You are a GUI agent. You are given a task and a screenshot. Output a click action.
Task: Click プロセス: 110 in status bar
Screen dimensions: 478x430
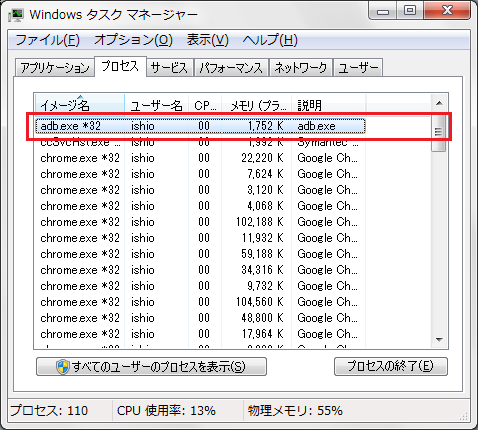49,411
